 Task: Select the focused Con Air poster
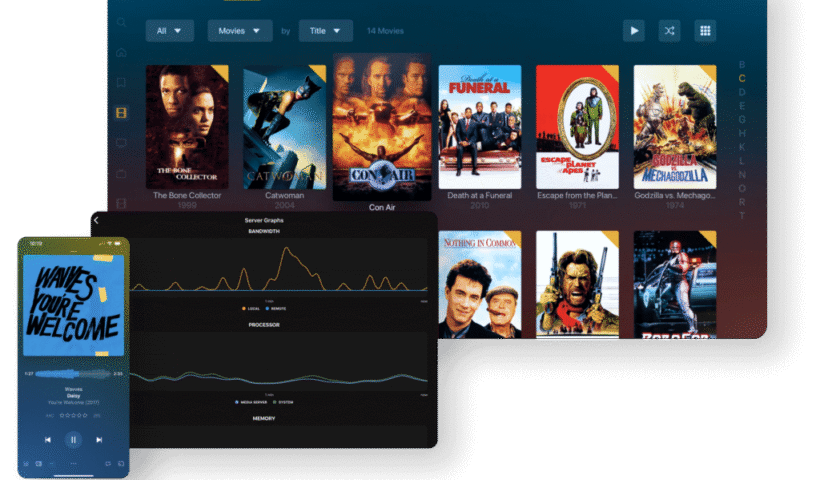382,127
